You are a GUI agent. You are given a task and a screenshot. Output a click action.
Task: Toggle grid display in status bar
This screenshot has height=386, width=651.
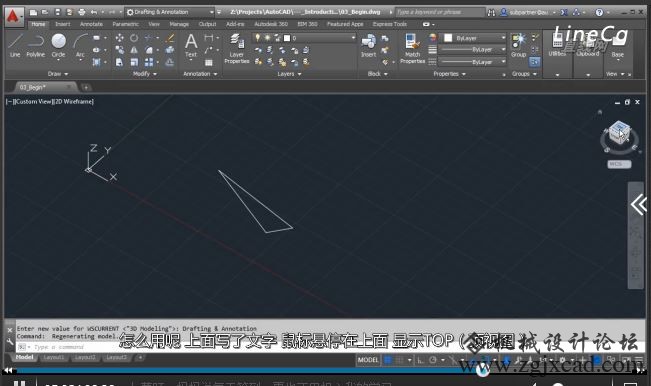click(388, 360)
